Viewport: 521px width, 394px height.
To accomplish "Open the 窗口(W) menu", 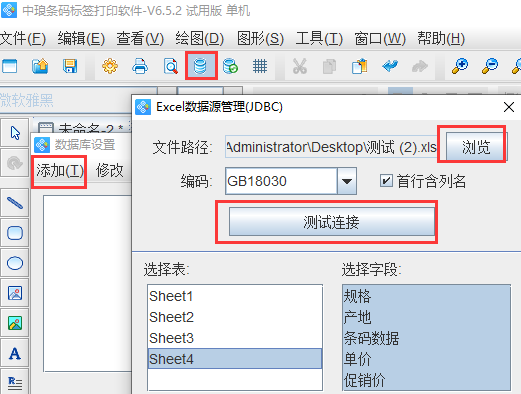I will (380, 39).
